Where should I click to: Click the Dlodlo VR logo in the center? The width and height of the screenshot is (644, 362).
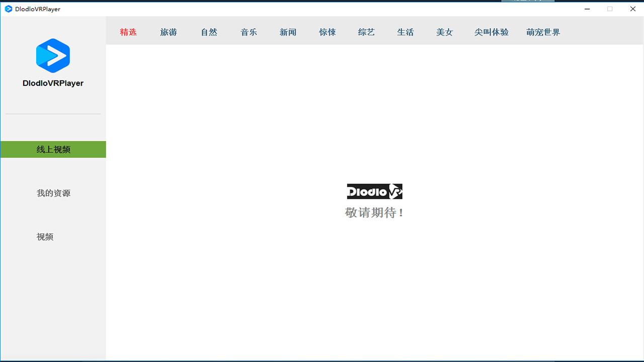pyautogui.click(x=374, y=191)
